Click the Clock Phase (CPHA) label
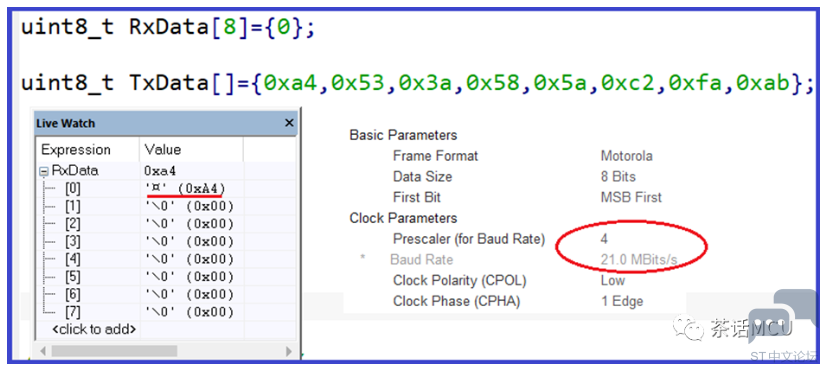The image size is (827, 372). point(456,301)
